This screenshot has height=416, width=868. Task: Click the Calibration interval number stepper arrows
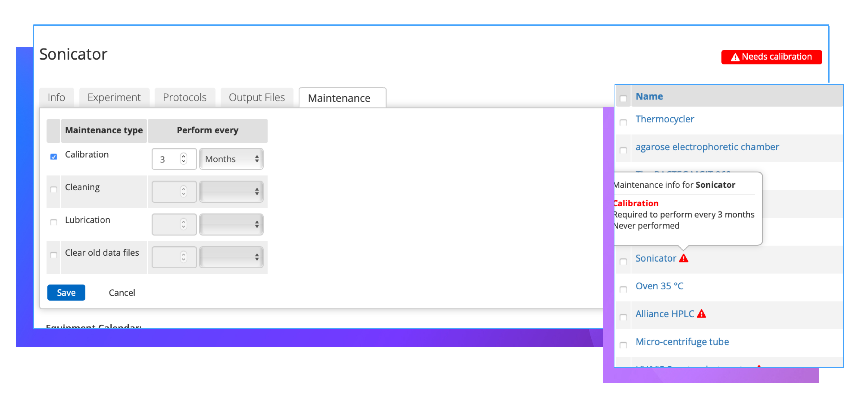(x=183, y=159)
